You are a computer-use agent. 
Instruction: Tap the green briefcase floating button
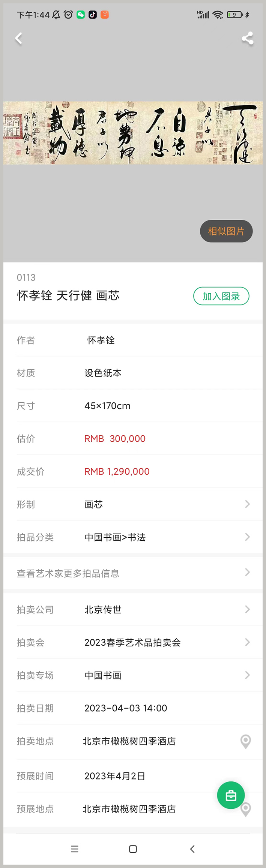pyautogui.click(x=231, y=795)
